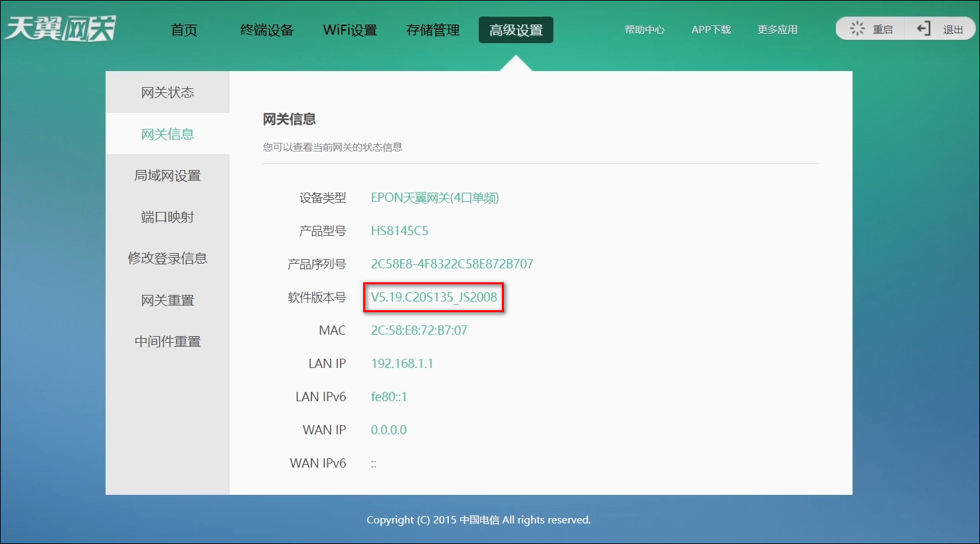Click the copyright 中国电信 footer text
Viewport: 980px width, 544px height.
point(479,520)
